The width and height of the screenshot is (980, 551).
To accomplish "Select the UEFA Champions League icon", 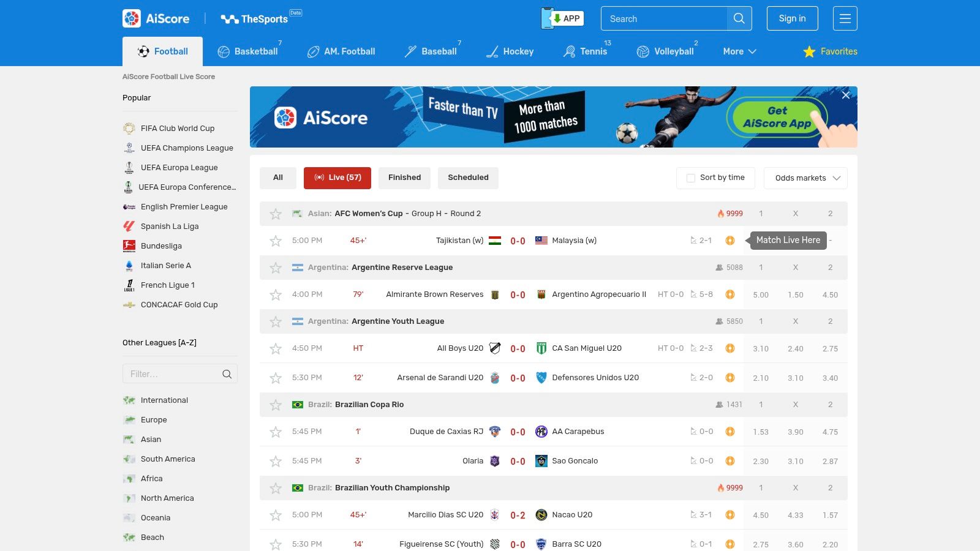I will pos(129,148).
